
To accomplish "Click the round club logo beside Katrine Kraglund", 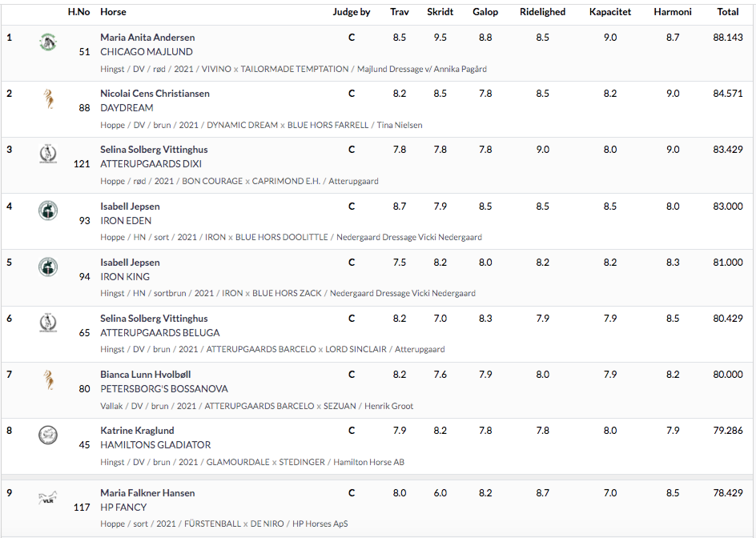I will (x=48, y=436).
